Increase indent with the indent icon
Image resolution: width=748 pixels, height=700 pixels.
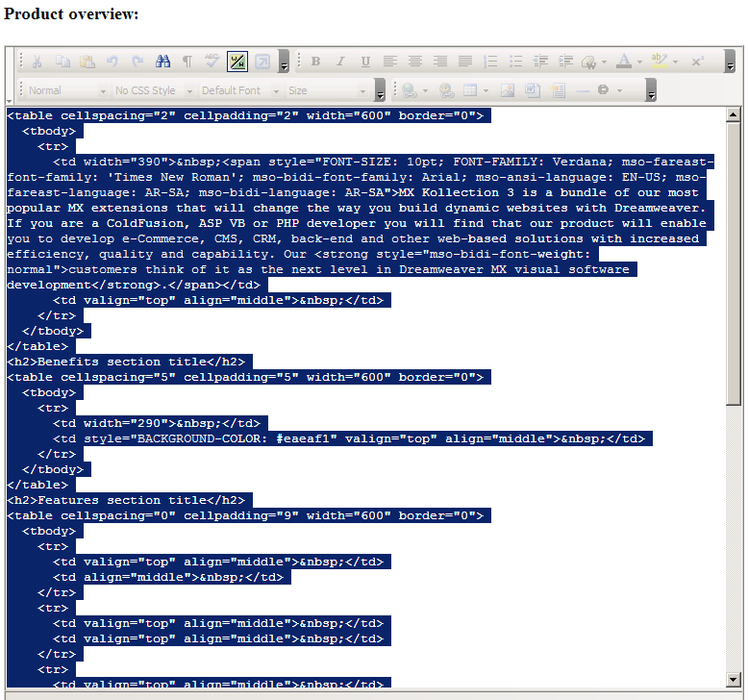(x=565, y=62)
